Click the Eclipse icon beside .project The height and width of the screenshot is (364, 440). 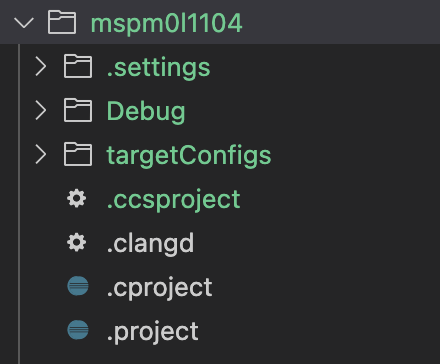click(x=78, y=330)
